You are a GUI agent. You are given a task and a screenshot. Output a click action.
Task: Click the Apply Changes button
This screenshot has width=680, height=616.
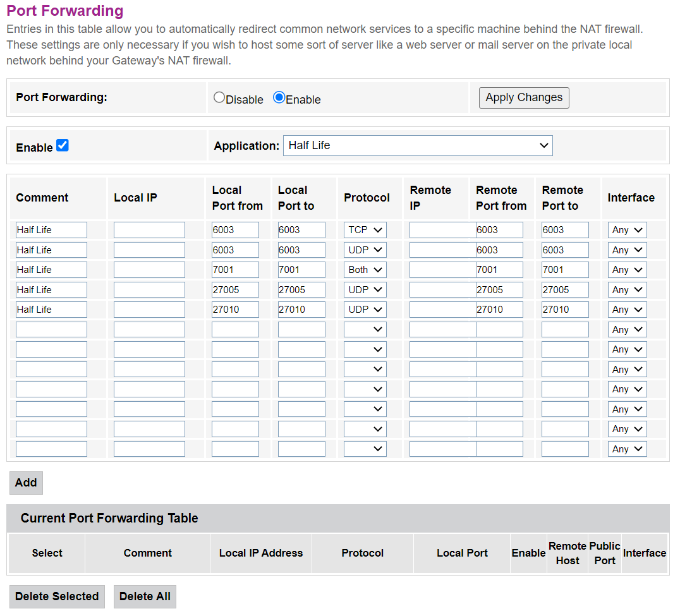pos(524,98)
